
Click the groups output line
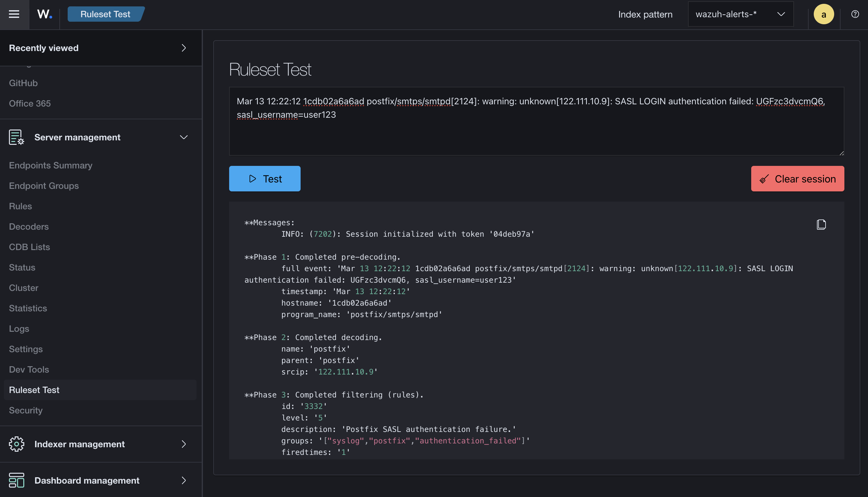pyautogui.click(x=406, y=441)
